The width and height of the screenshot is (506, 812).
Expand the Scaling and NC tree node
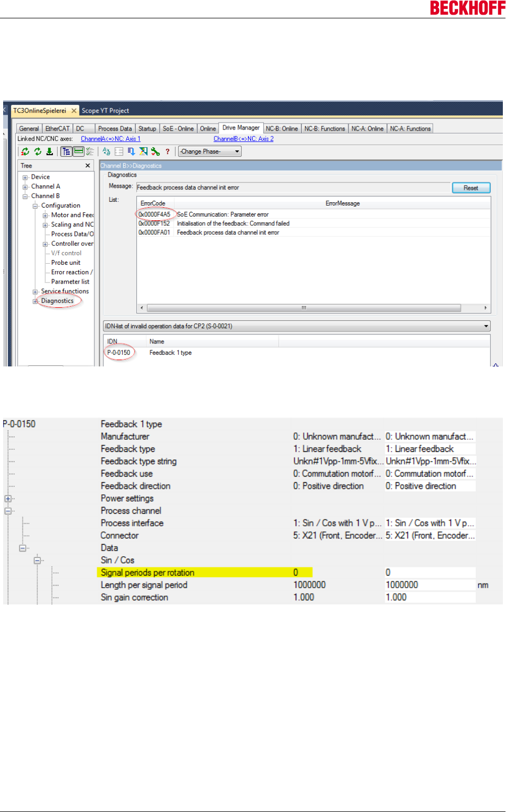point(45,224)
